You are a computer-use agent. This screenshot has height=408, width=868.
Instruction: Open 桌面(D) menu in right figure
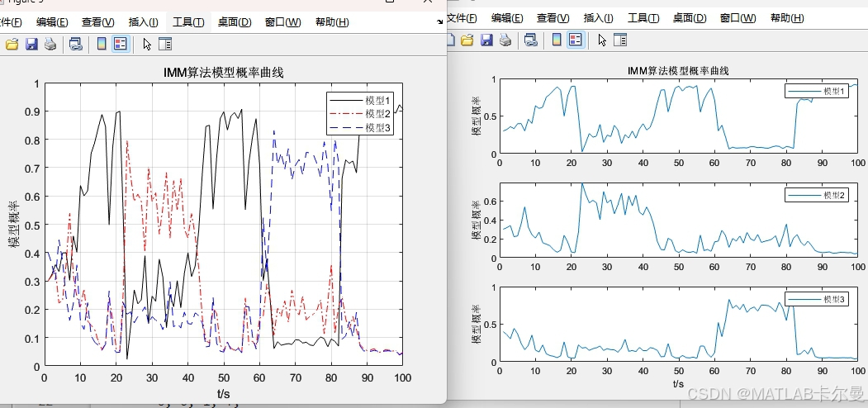(690, 17)
